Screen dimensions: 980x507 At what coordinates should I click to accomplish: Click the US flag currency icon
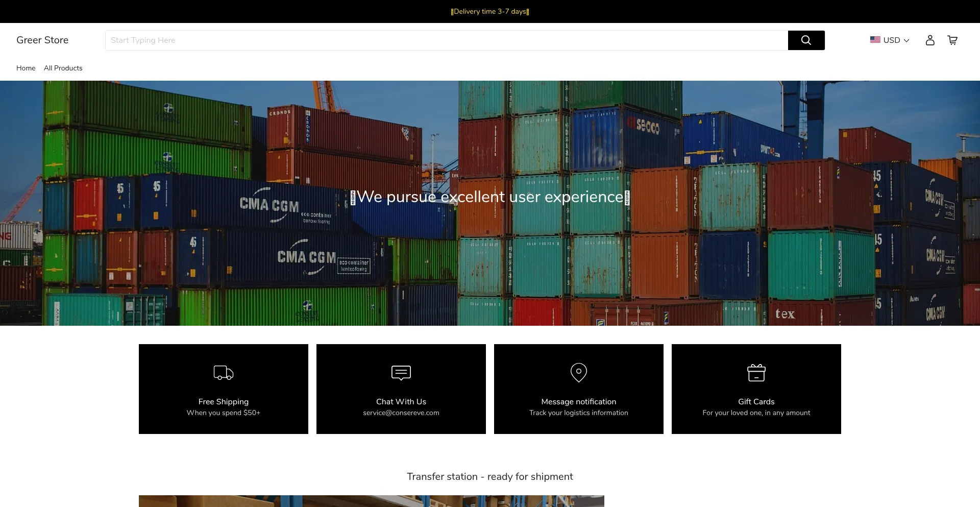[x=875, y=40]
